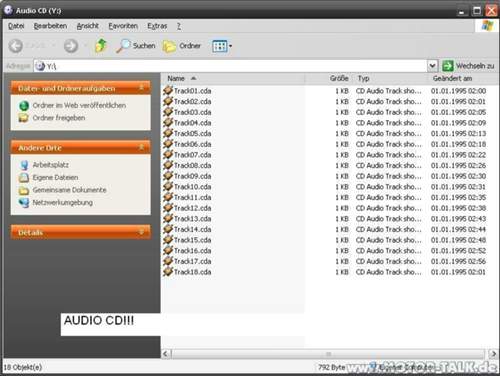Click the Arbeitsplatz computer icon

[24, 165]
